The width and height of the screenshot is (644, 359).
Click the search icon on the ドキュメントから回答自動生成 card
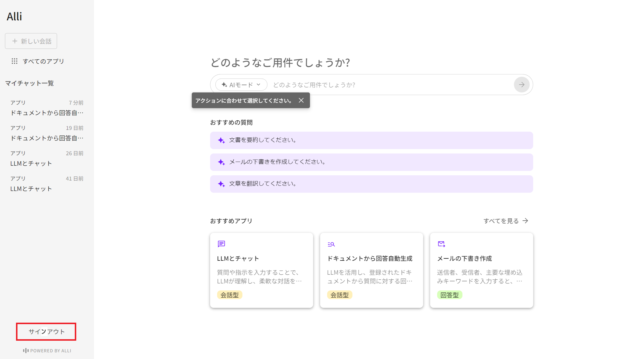[331, 244]
